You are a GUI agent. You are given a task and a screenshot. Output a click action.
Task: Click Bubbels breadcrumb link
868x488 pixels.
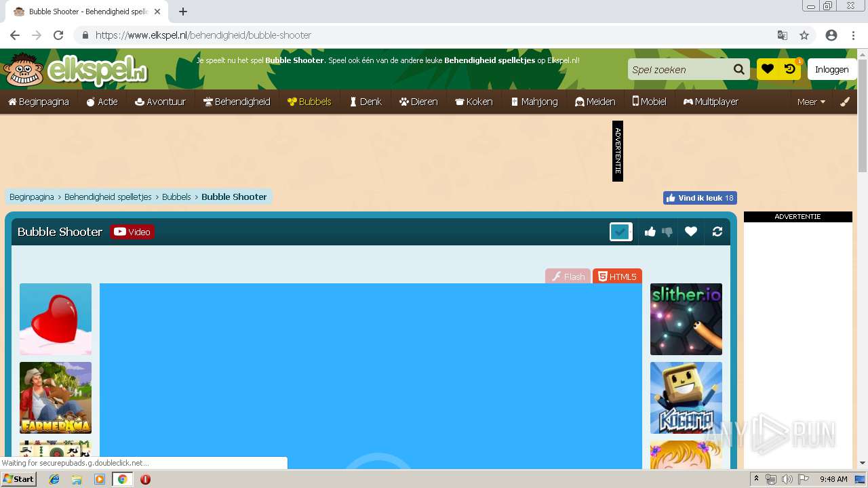click(x=176, y=197)
